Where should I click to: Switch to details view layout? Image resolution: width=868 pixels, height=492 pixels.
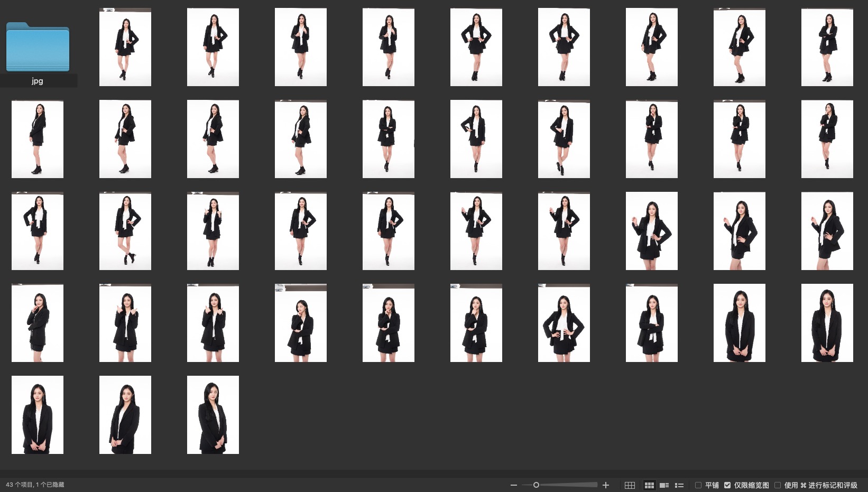664,485
